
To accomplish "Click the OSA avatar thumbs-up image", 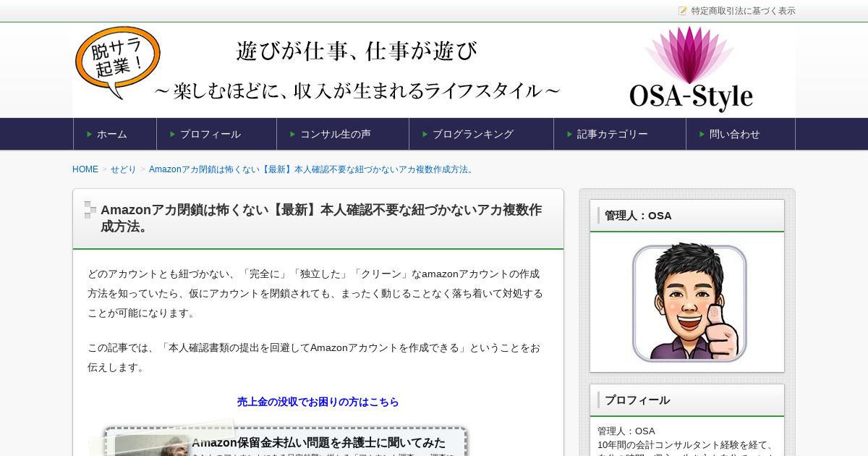I will [689, 303].
